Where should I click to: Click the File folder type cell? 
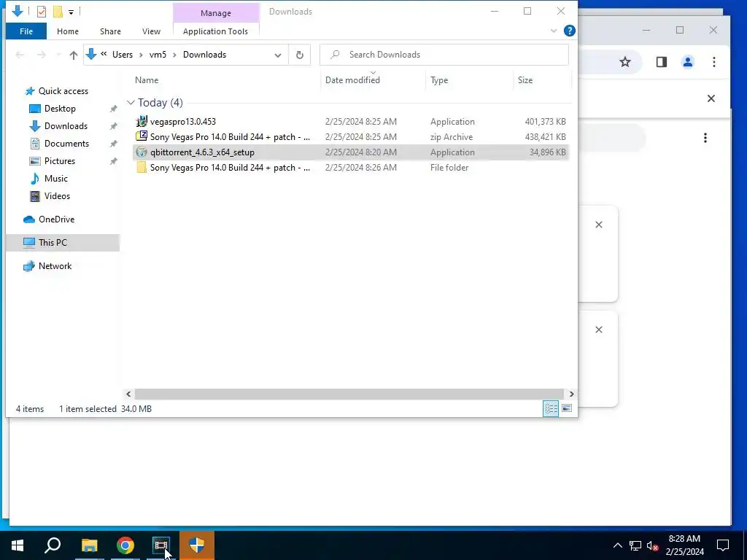tap(449, 168)
